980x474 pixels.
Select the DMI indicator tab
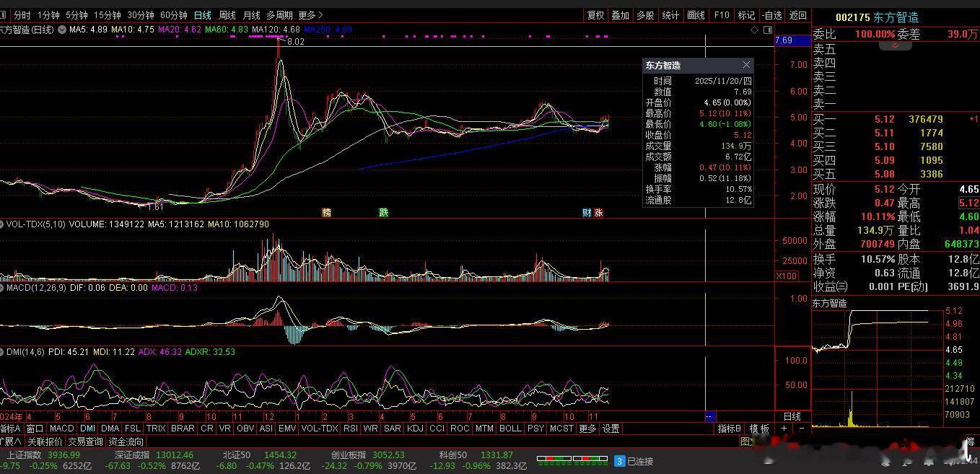87,428
